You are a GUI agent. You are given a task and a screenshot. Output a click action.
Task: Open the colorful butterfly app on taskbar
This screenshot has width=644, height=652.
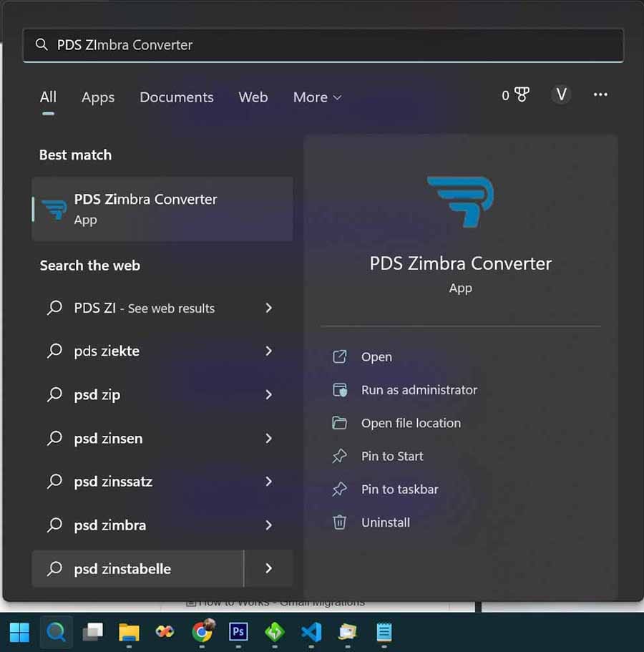165,632
